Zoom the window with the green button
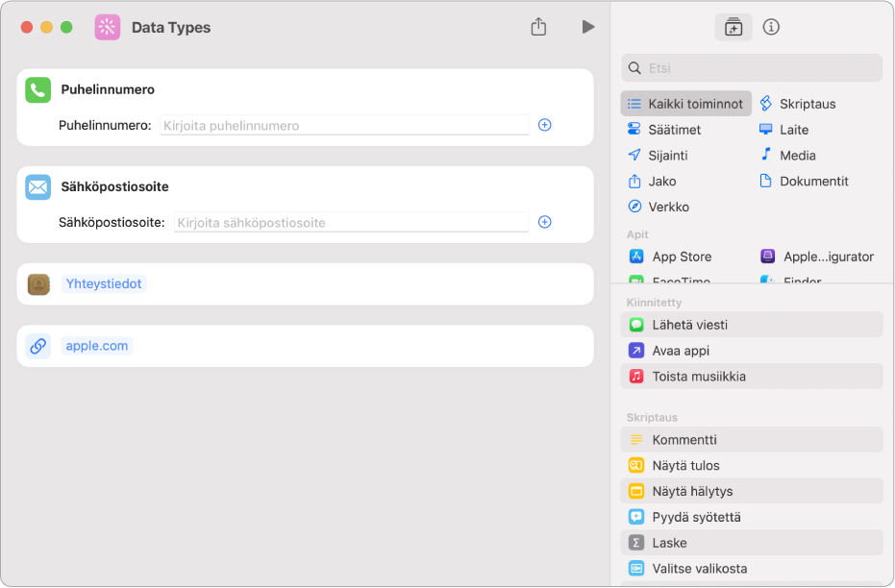The image size is (895, 588). [x=66, y=27]
